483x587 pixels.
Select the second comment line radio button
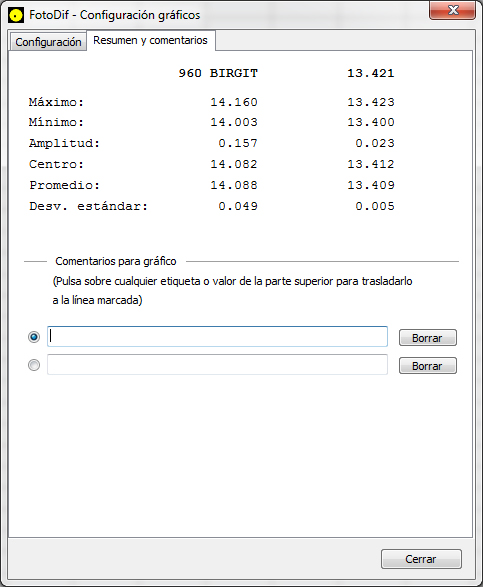point(34,365)
